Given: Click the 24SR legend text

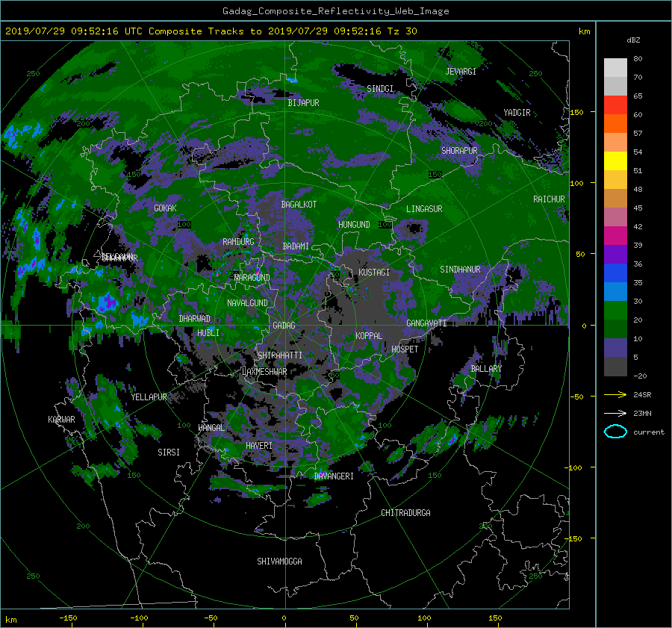Looking at the screenshot, I should click(x=642, y=395).
